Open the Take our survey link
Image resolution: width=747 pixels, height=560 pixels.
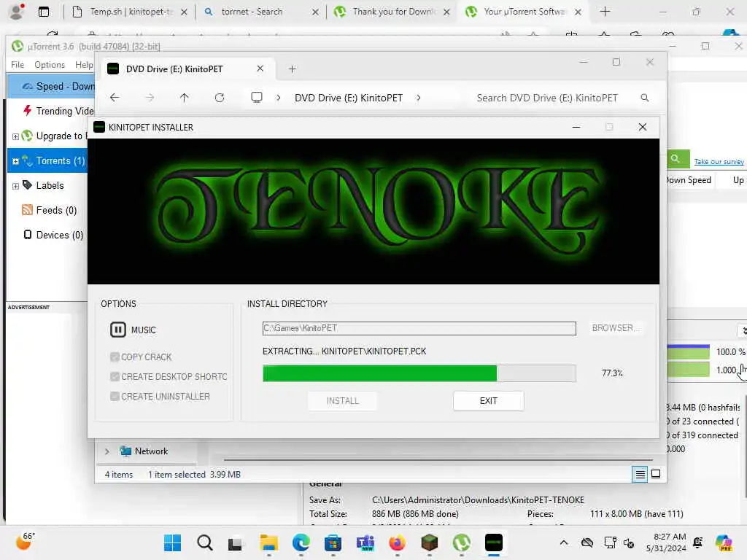[719, 162]
